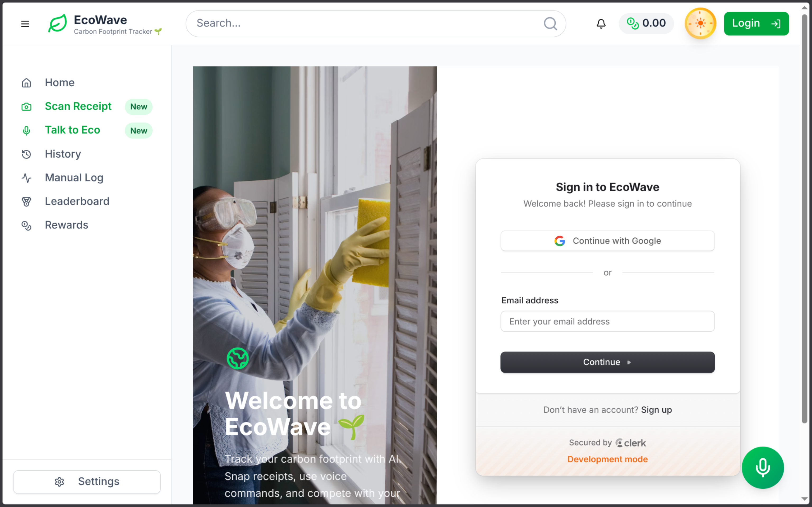
Task: Click the search magnifier icon
Action: pos(550,24)
